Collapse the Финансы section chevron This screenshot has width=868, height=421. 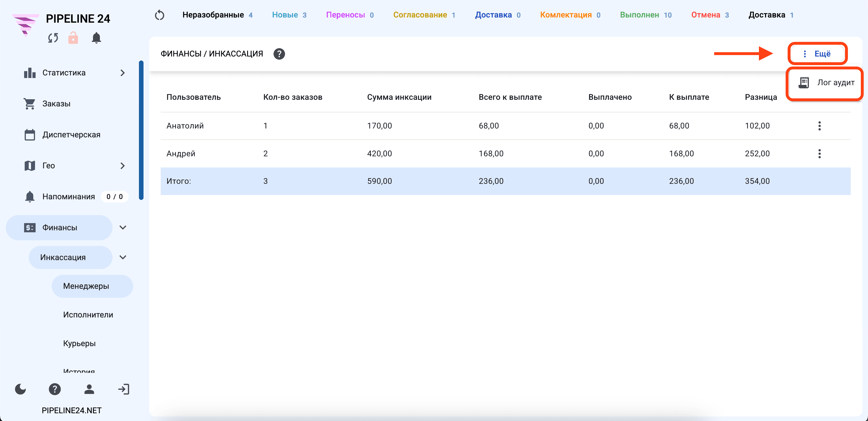tap(123, 227)
